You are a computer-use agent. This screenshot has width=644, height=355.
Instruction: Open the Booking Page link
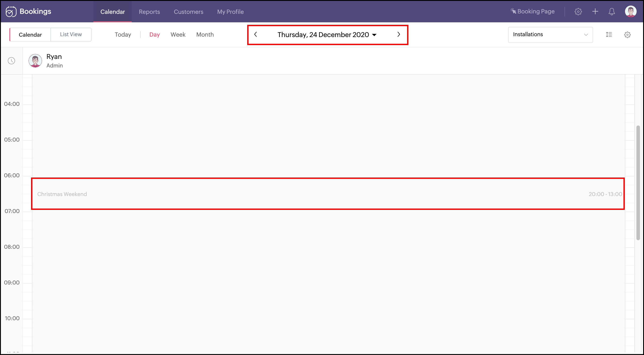[x=533, y=12]
